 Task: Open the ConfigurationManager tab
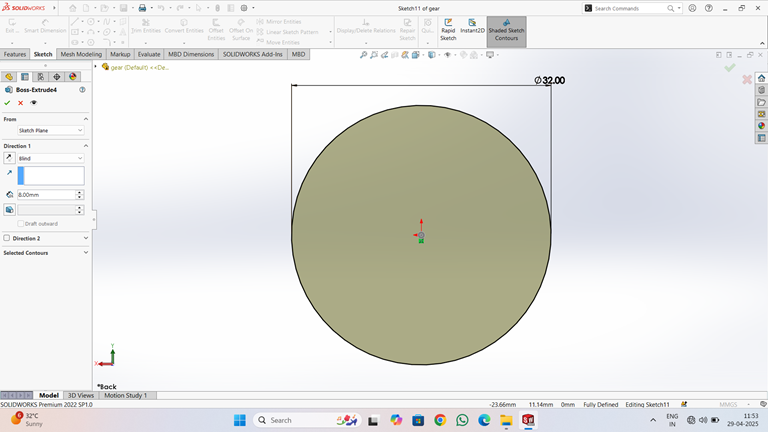(41, 76)
